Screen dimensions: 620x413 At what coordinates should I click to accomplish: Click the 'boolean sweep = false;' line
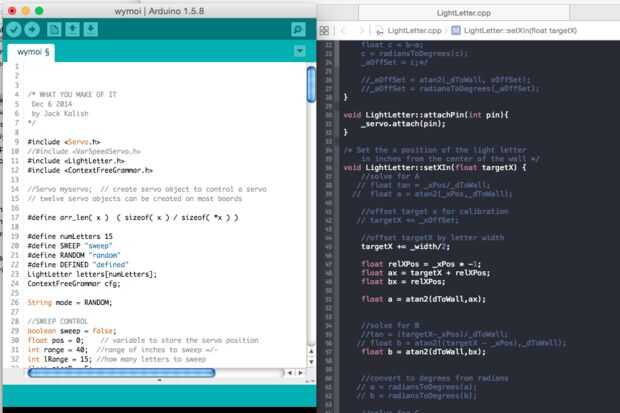[x=72, y=331]
